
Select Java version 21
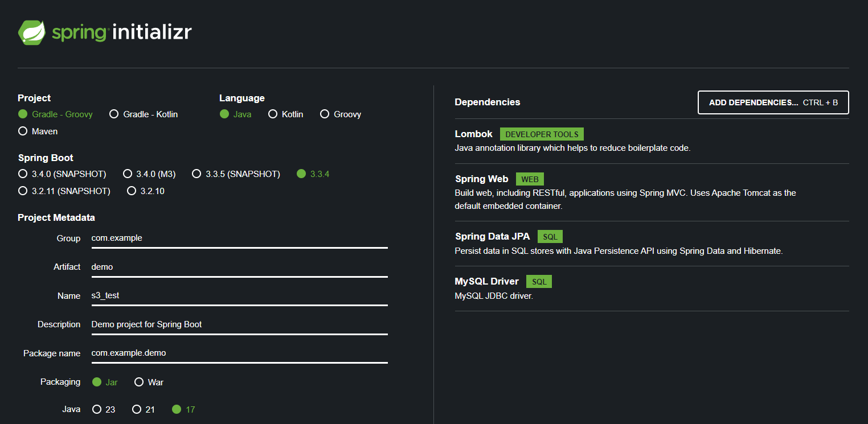144,410
